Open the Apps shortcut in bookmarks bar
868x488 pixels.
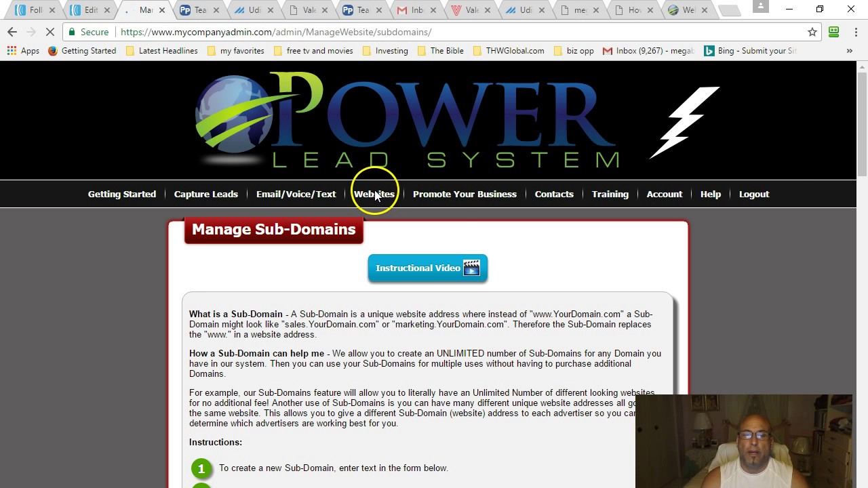pos(23,51)
